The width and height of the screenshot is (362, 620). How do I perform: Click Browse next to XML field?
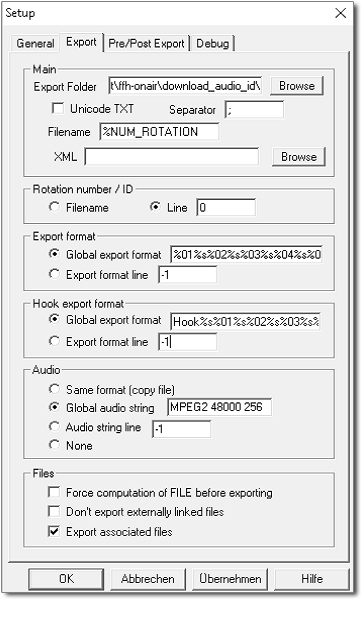pos(299,157)
